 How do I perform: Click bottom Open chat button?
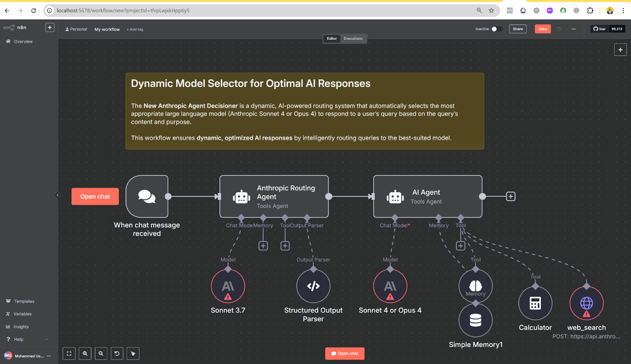pyautogui.click(x=345, y=353)
